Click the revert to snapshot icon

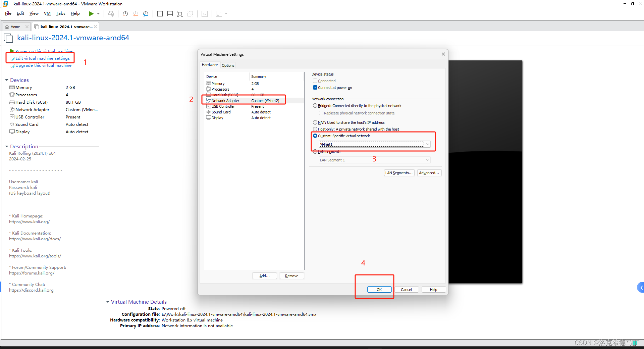coord(136,14)
